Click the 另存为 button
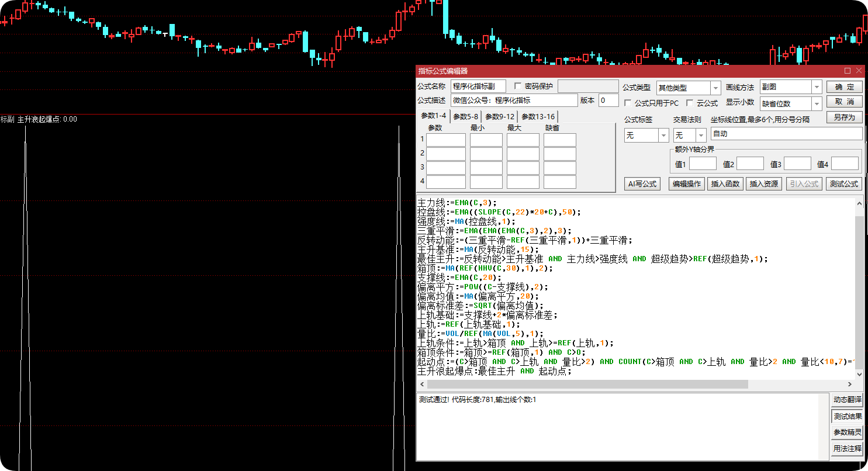The image size is (868, 471). pos(845,117)
